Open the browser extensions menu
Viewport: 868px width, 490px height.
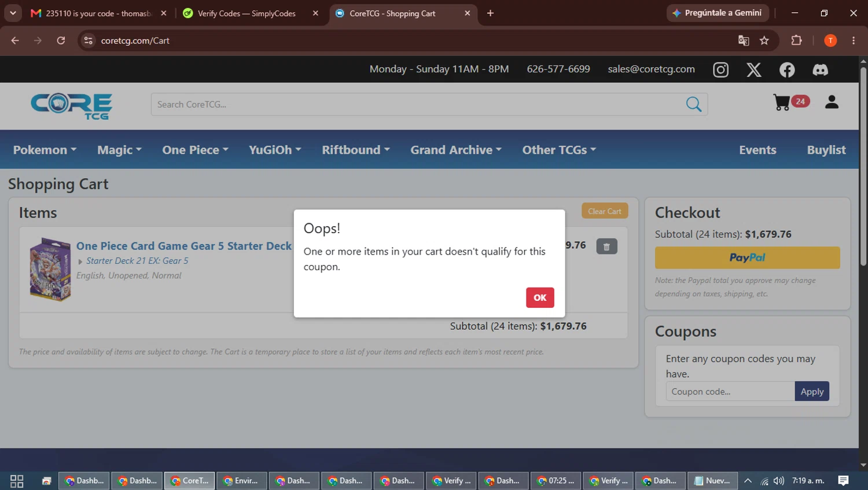[796, 40]
